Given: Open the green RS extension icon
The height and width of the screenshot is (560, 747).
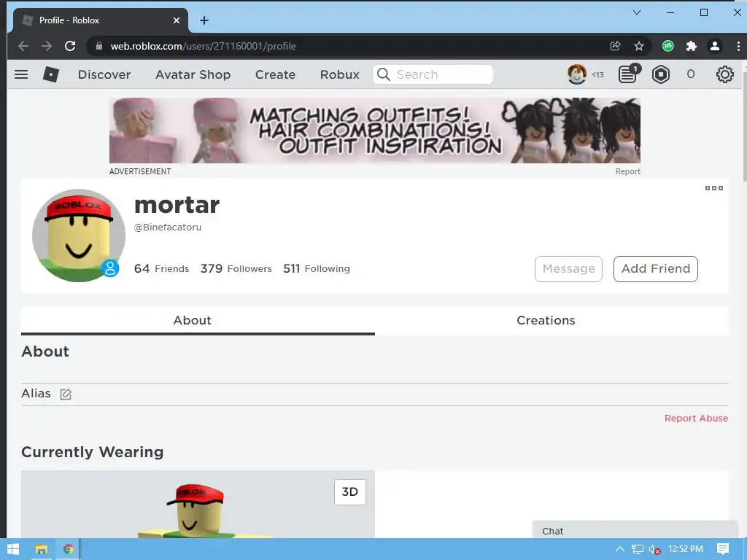Looking at the screenshot, I should (668, 46).
